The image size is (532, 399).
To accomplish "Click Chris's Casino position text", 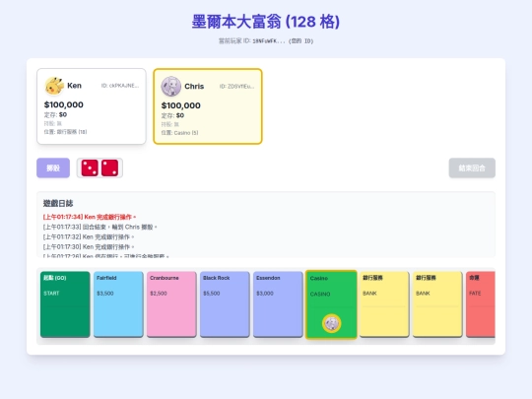I will [x=180, y=133].
